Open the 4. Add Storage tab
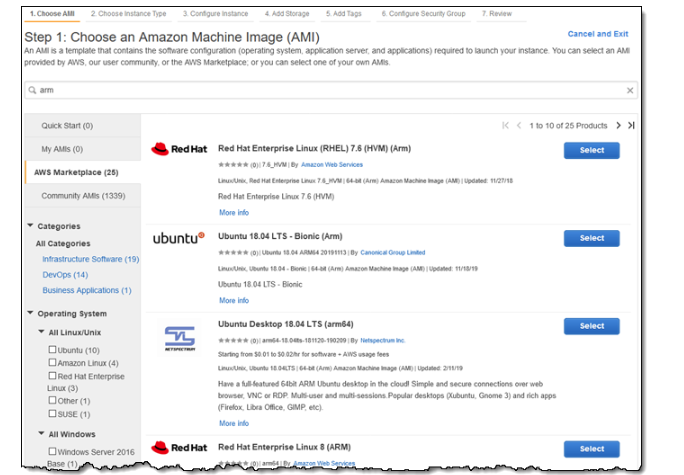684x475 pixels. pyautogui.click(x=287, y=14)
